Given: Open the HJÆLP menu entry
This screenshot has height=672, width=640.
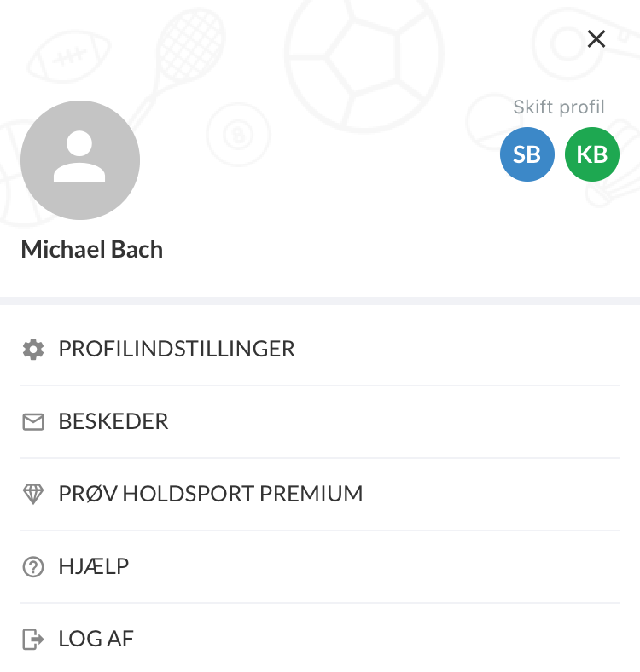Looking at the screenshot, I should (x=320, y=567).
